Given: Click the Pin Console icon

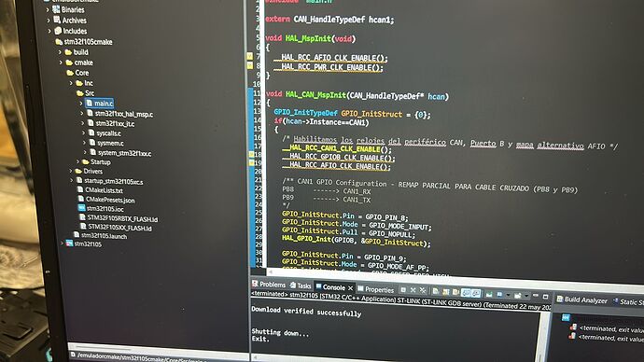Looking at the screenshot, I should click(489, 294).
